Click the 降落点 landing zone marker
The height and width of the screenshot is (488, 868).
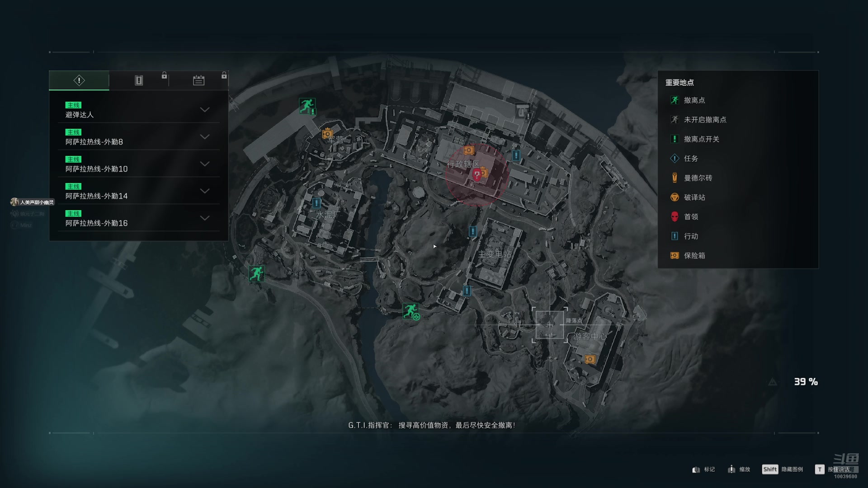click(550, 325)
